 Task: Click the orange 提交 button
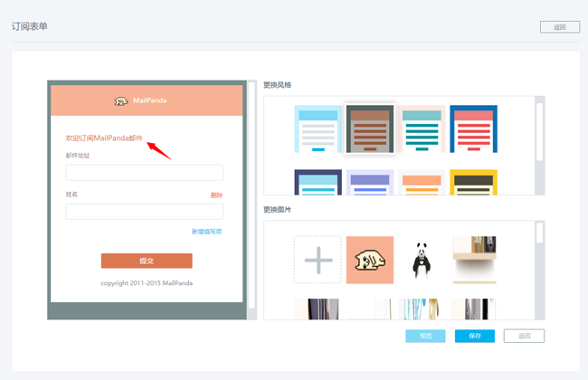pyautogui.click(x=147, y=261)
